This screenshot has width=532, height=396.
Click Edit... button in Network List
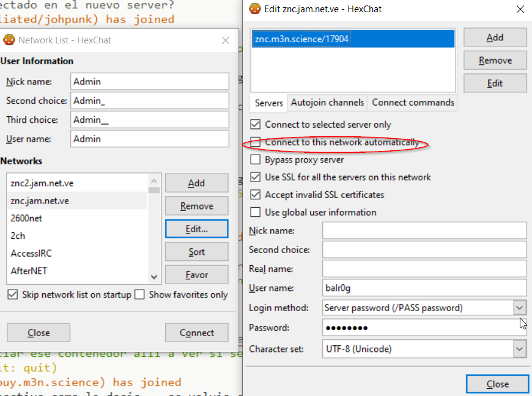click(196, 229)
